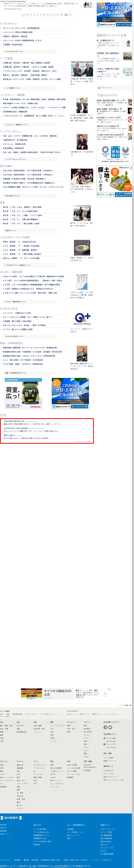This screenshot has height=868, width=134.
Task: Open the 土地を探しています Fグリーン電力 ad
Action: [115, 181]
